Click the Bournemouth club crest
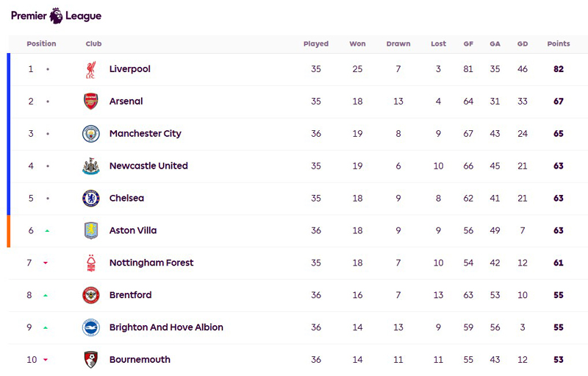The width and height of the screenshot is (588, 376). (x=90, y=360)
